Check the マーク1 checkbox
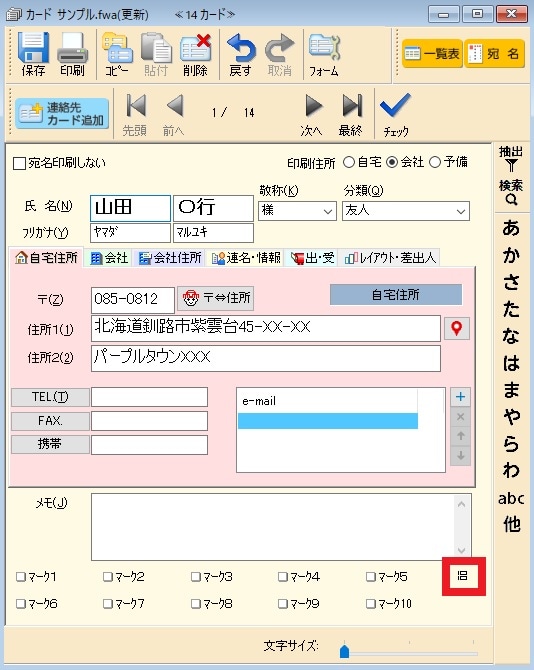Image resolution: width=534 pixels, height=670 pixels. tap(21, 577)
